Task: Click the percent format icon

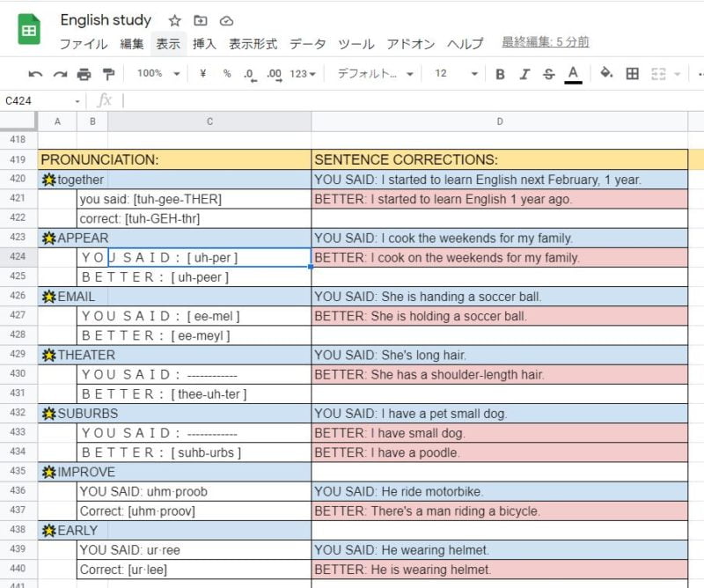Action: pos(225,74)
